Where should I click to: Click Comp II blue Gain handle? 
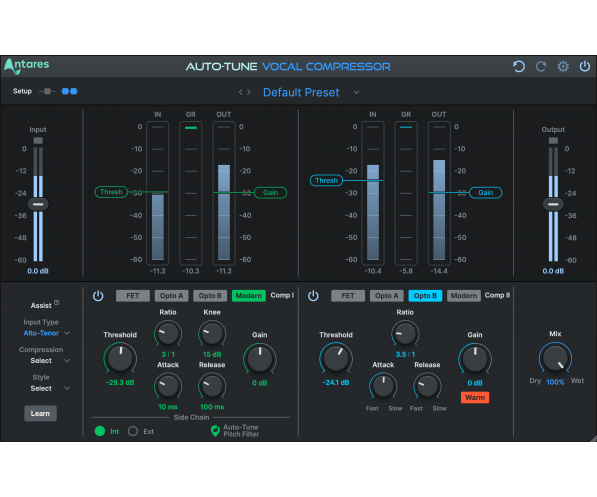coord(485,192)
